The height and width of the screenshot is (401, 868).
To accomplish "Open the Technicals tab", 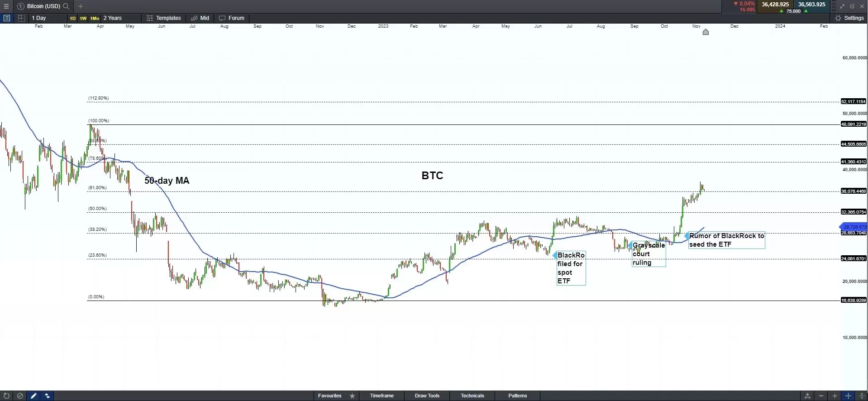I will coord(472,396).
